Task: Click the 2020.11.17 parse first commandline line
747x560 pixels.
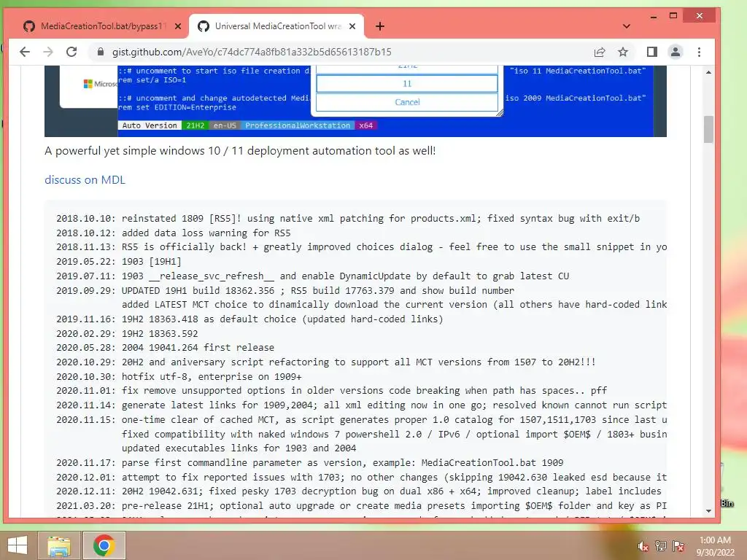Action: tap(309, 462)
